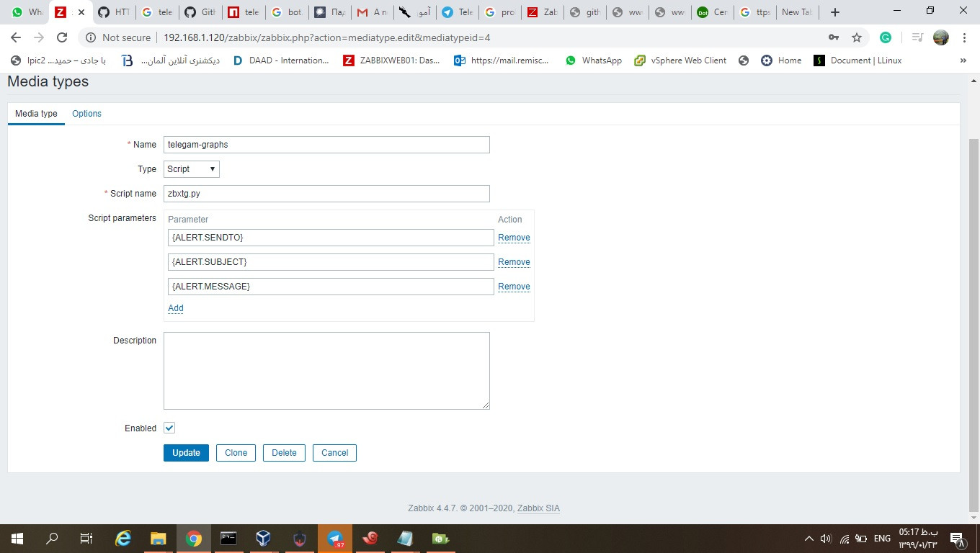The height and width of the screenshot is (553, 980).
Task: Open Telegram from the taskbar
Action: click(x=334, y=539)
